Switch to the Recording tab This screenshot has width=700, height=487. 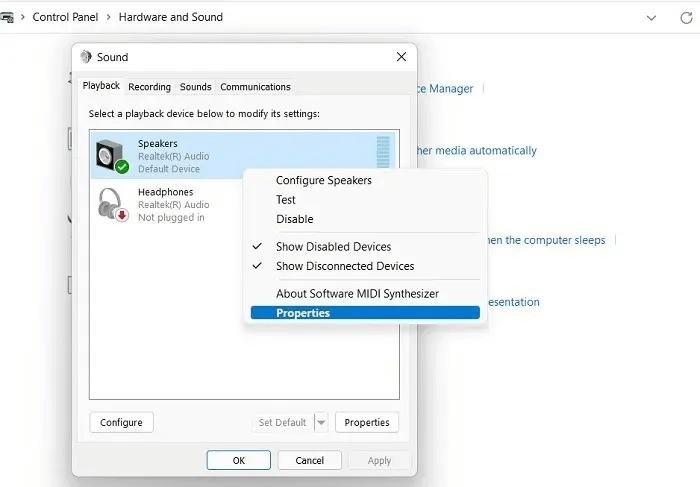149,87
